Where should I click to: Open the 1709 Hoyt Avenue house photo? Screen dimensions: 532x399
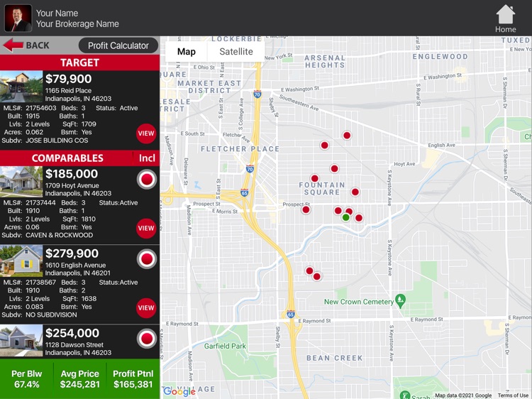(21, 182)
